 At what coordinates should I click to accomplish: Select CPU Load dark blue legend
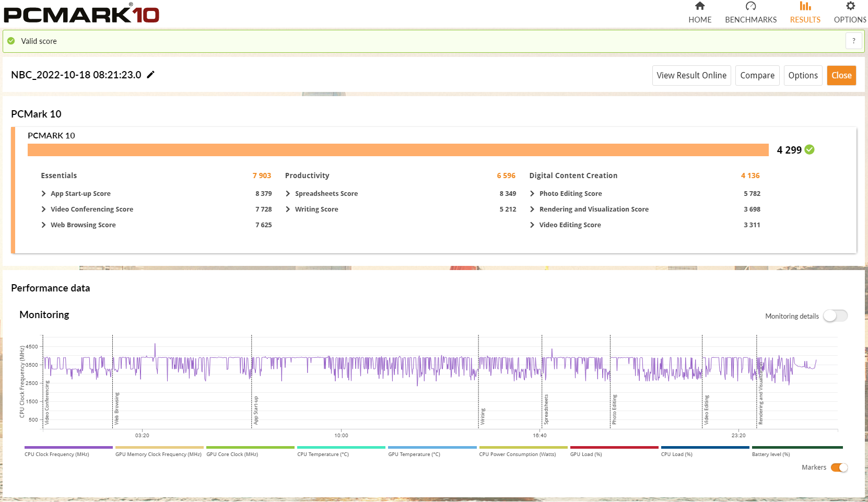pos(705,451)
